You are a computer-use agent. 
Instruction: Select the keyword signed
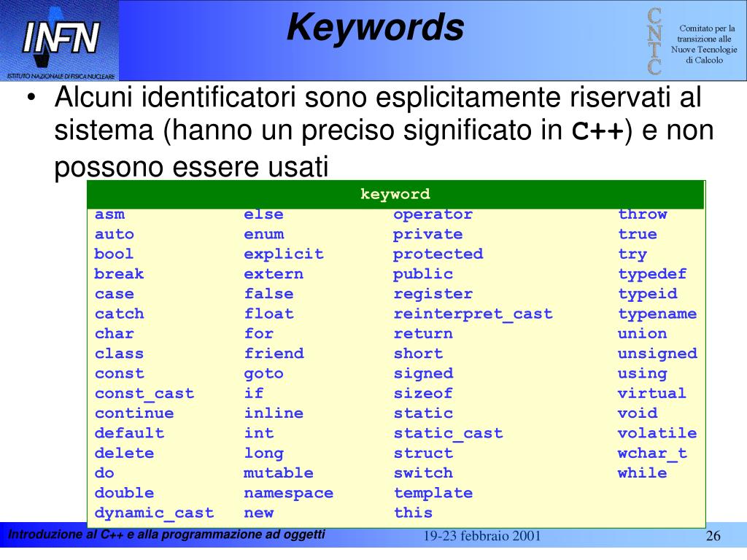[423, 374]
